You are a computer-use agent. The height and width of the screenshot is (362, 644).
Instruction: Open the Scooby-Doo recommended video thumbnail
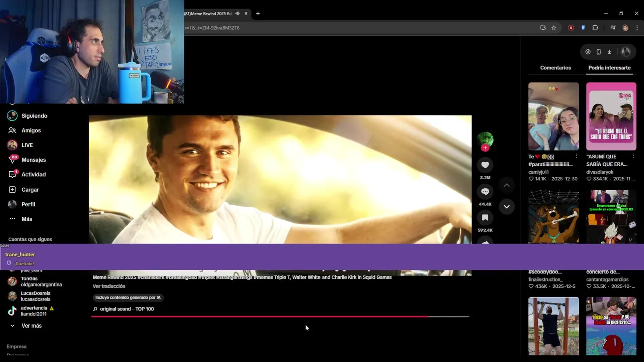(553, 217)
